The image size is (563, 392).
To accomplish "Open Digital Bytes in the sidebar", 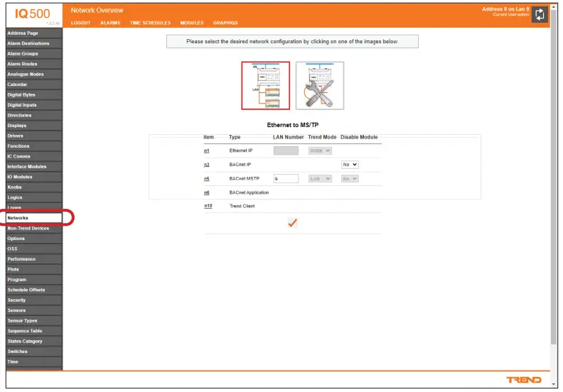I will pyautogui.click(x=34, y=94).
